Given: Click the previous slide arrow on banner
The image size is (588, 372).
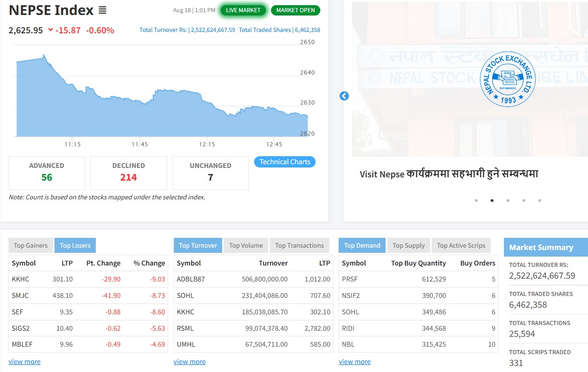Looking at the screenshot, I should [x=344, y=96].
